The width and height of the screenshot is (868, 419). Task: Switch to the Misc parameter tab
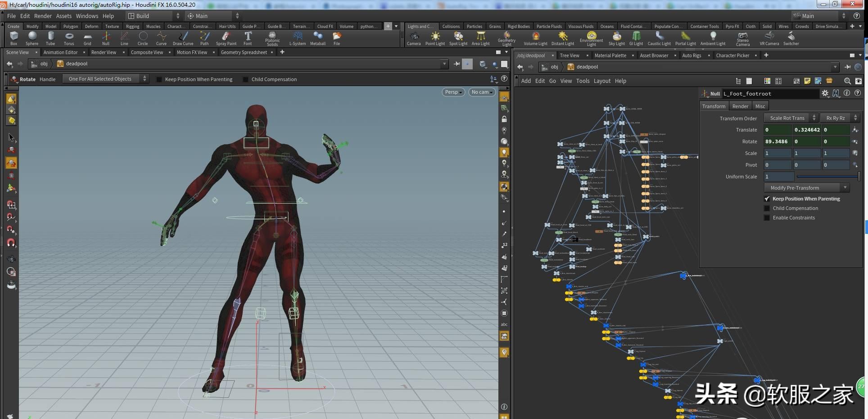[x=760, y=106]
